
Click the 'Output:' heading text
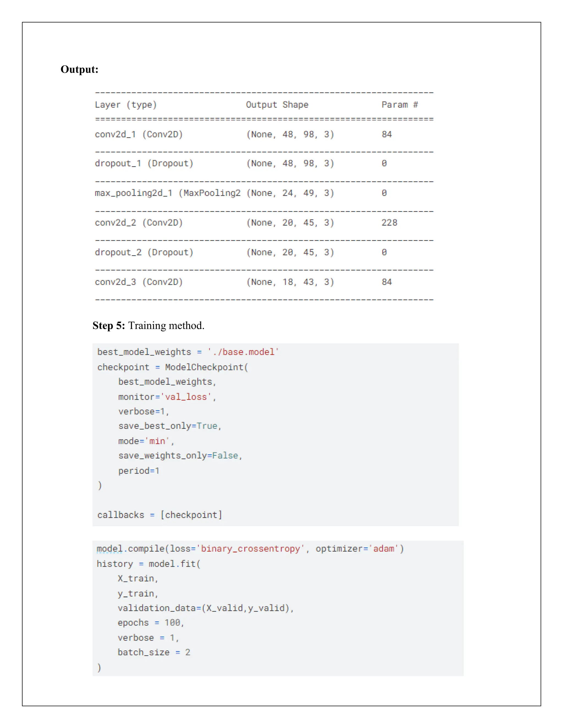tap(79, 69)
